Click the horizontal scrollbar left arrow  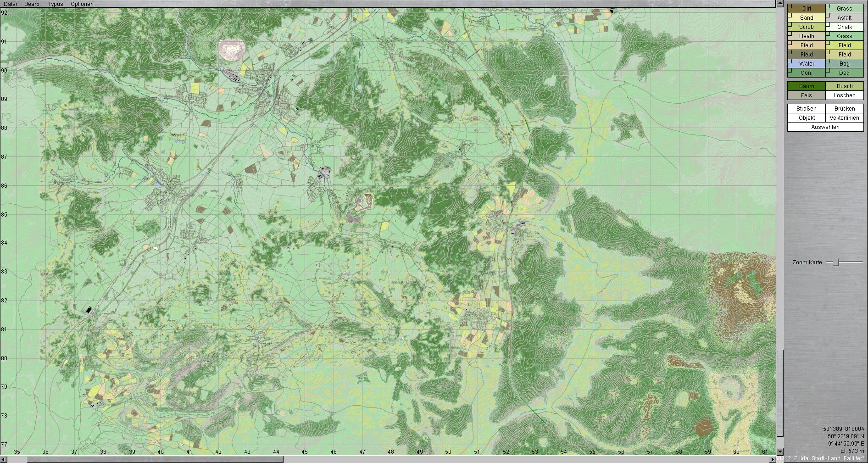[3, 459]
